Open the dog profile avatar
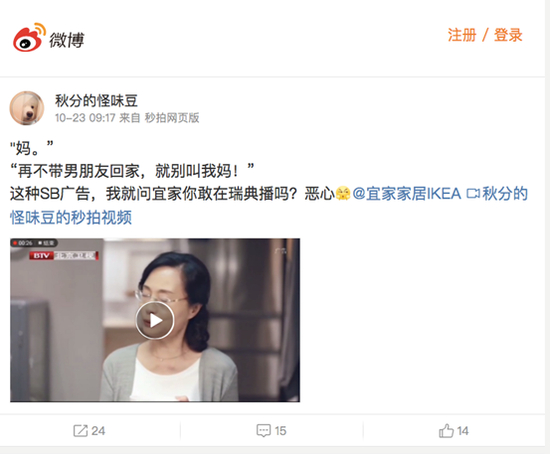Viewport: 550px width, 454px height. click(27, 108)
